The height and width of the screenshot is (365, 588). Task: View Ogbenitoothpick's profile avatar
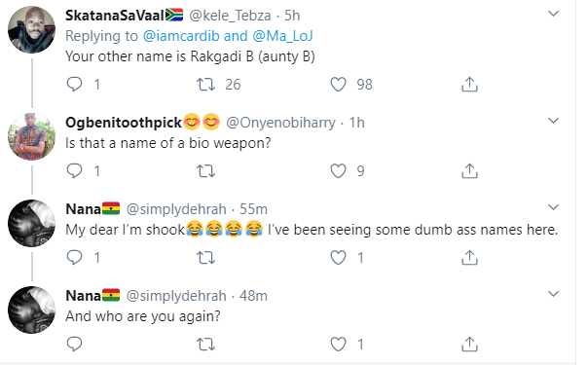31,136
